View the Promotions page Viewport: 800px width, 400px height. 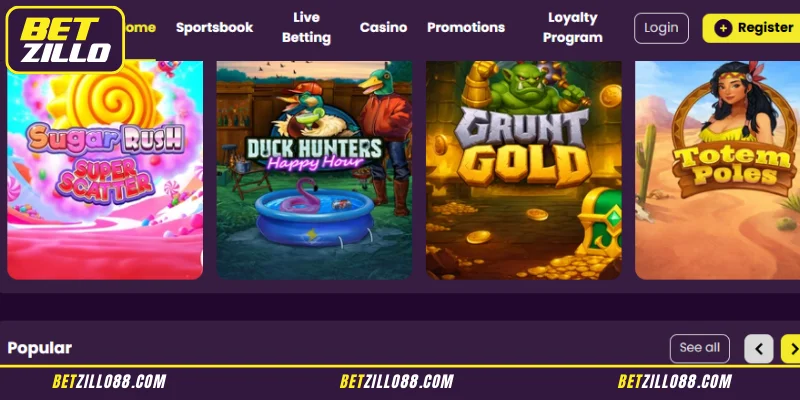[466, 28]
